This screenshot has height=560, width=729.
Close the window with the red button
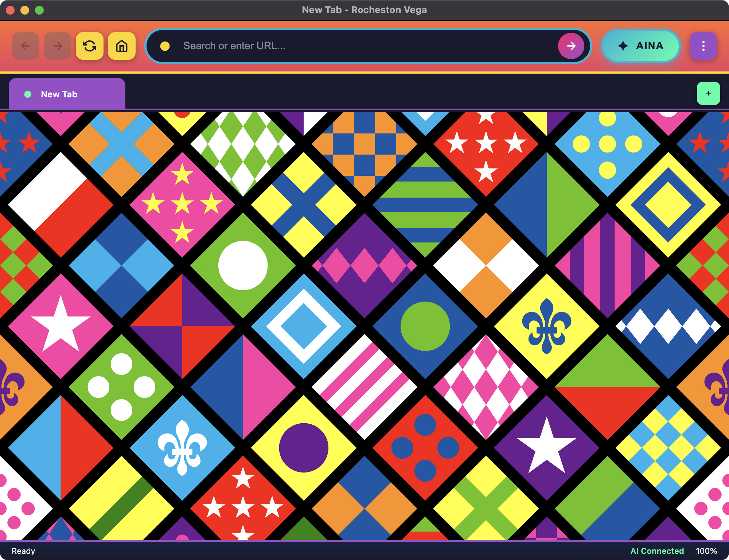point(10,10)
